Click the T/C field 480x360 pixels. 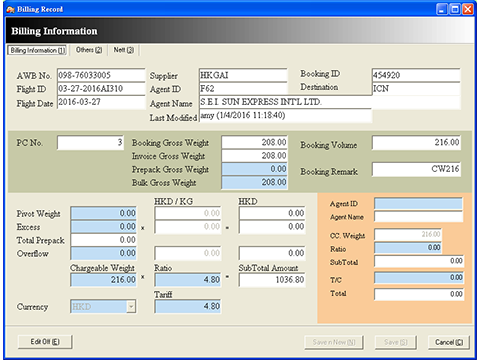pyautogui.click(x=419, y=278)
